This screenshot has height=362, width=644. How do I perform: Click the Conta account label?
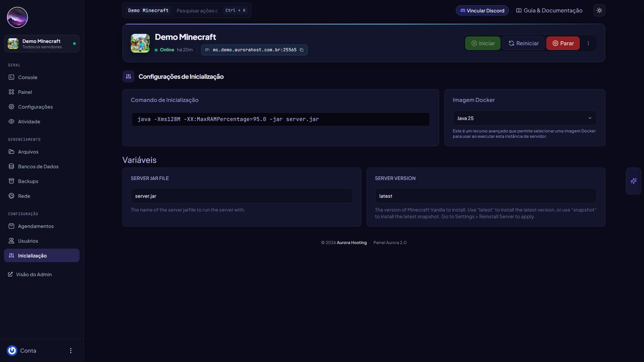pyautogui.click(x=28, y=351)
